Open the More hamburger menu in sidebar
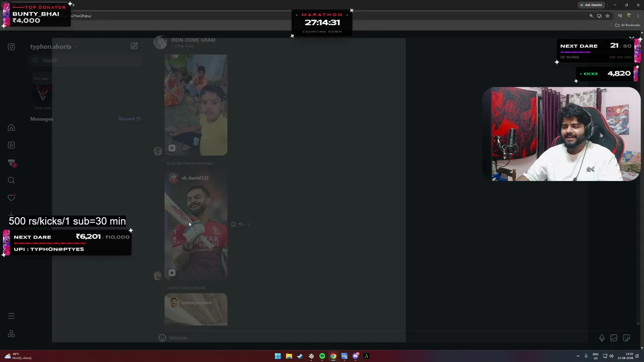This screenshot has width=644, height=362. (11, 316)
